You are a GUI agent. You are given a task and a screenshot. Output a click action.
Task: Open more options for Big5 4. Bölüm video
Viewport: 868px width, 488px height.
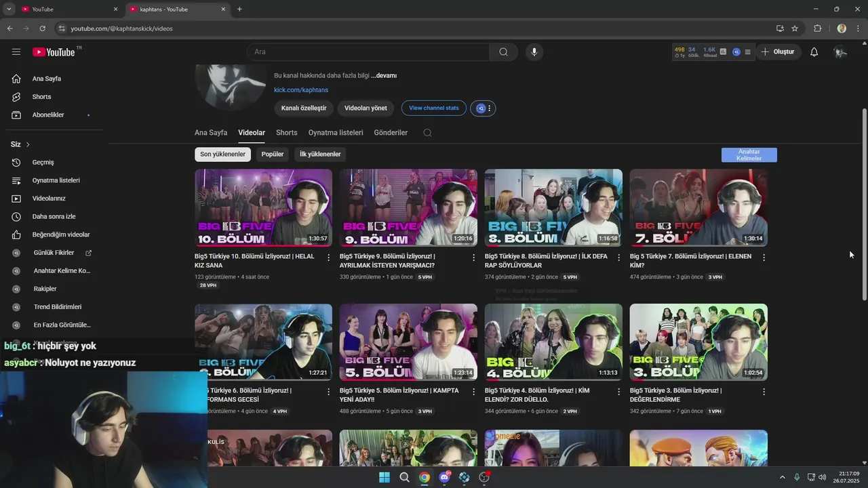[x=619, y=392]
